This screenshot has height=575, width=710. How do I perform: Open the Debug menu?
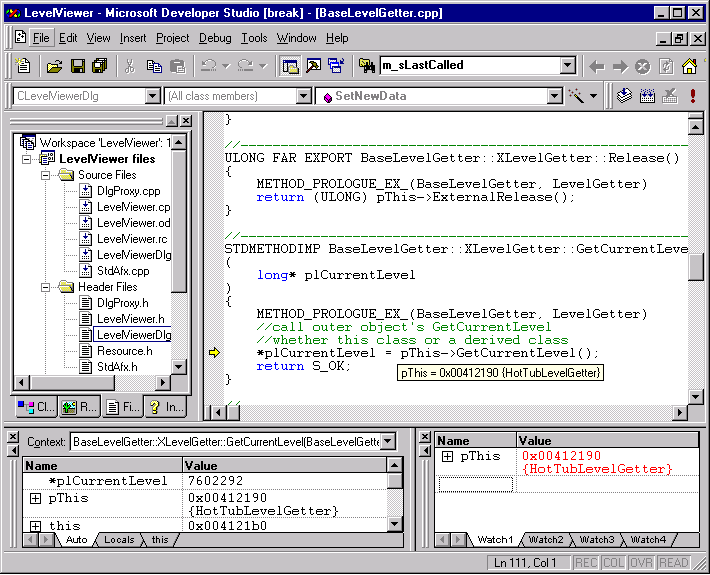(x=215, y=38)
